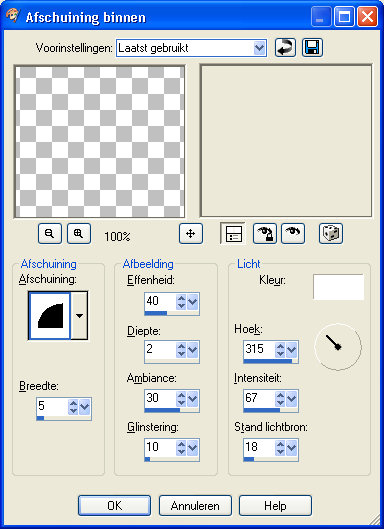
Task: Open Help for this dialog
Action: [275, 505]
